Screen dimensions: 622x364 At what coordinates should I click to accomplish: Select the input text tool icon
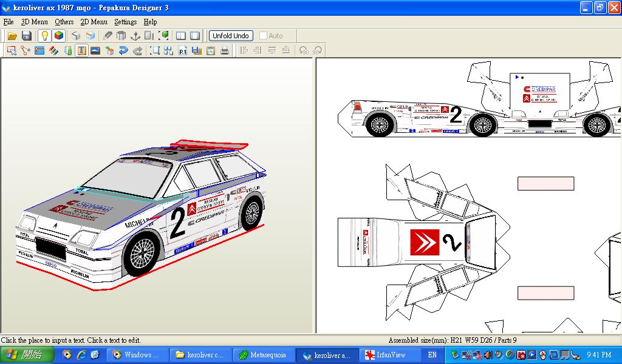pos(82,50)
